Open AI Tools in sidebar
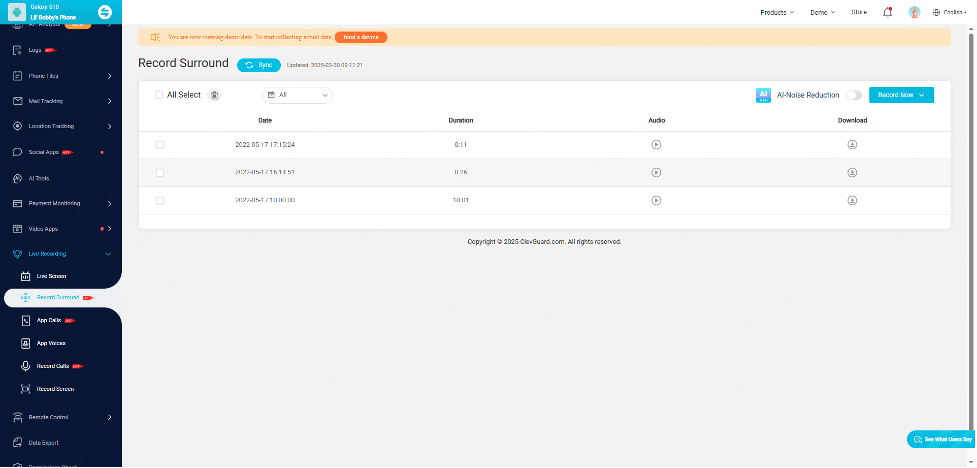This screenshot has width=977, height=468. click(x=38, y=178)
